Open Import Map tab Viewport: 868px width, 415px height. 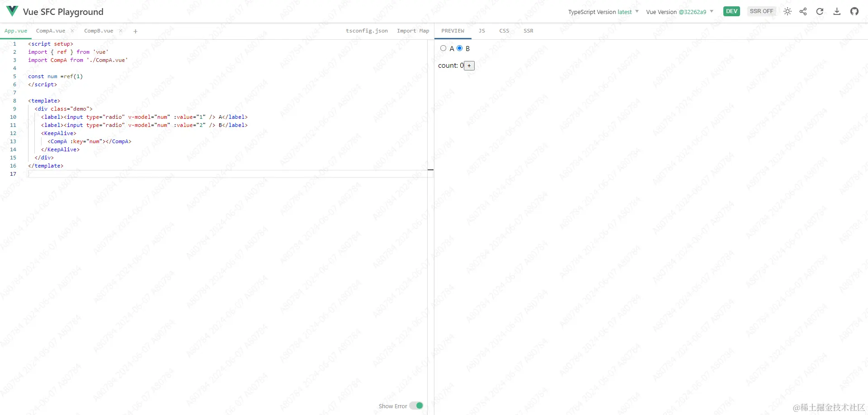pyautogui.click(x=413, y=31)
